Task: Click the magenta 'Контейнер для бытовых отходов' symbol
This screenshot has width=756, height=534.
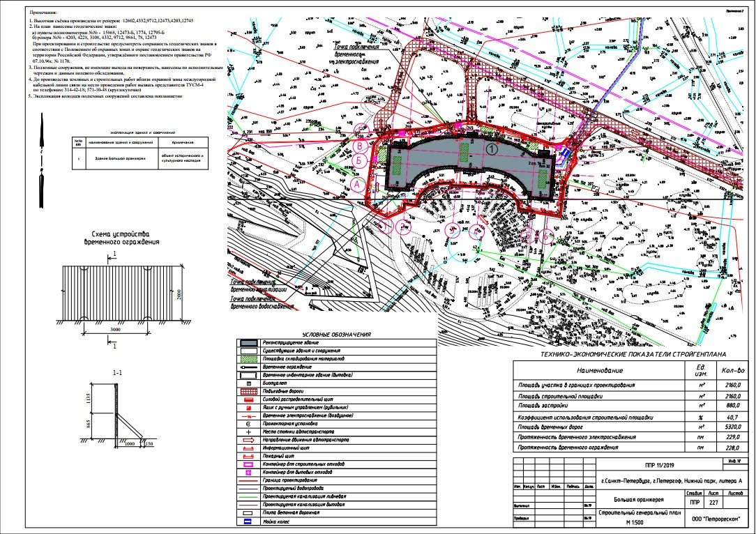Action: tap(248, 473)
